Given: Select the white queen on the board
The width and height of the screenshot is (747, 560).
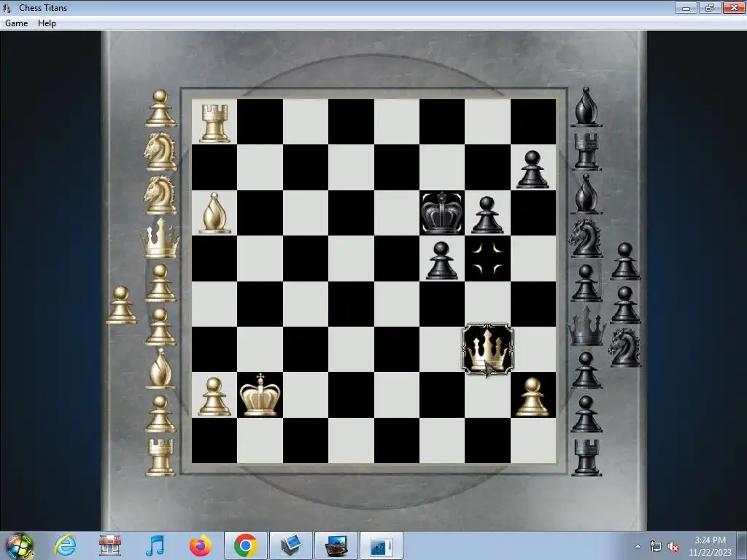Looking at the screenshot, I should (487, 350).
